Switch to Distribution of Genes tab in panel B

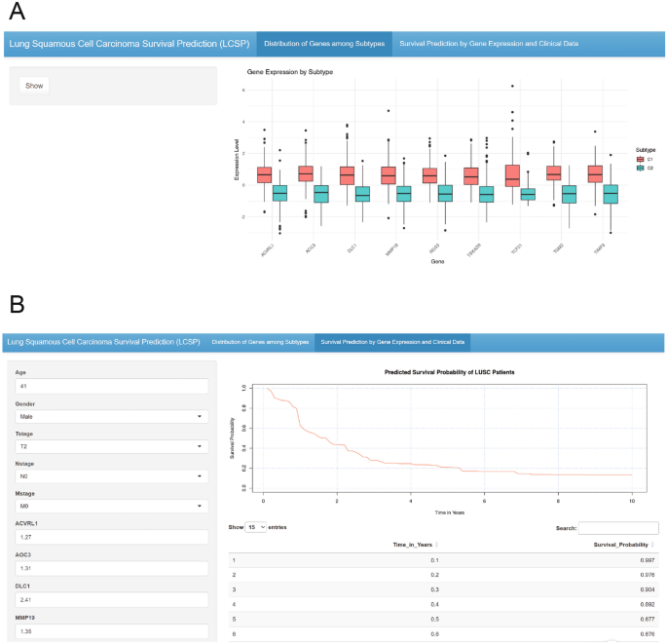pyautogui.click(x=260, y=342)
